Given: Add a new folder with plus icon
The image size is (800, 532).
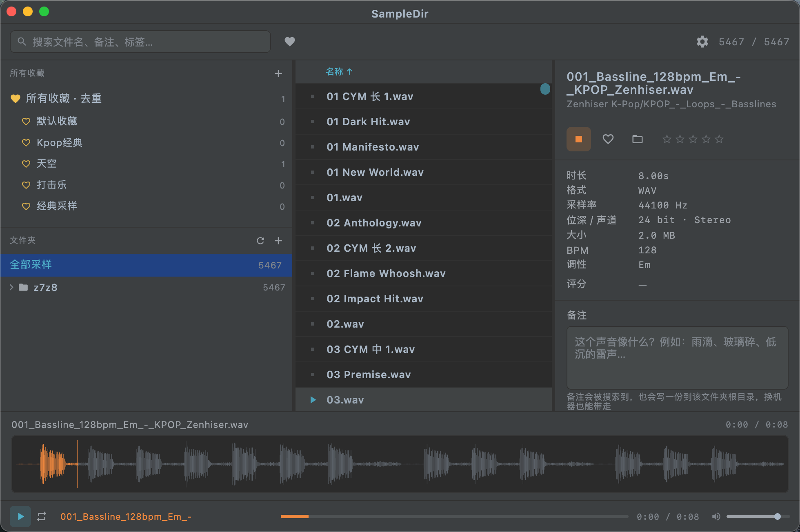Looking at the screenshot, I should [x=278, y=241].
